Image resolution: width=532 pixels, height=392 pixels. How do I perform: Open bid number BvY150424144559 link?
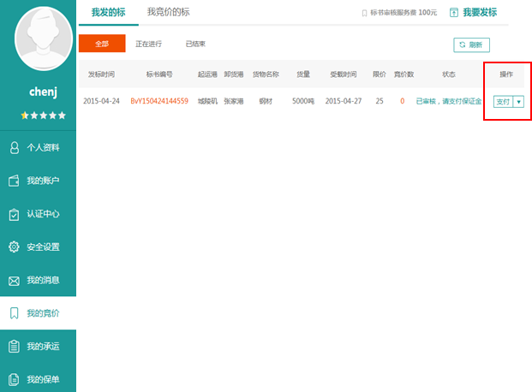159,101
